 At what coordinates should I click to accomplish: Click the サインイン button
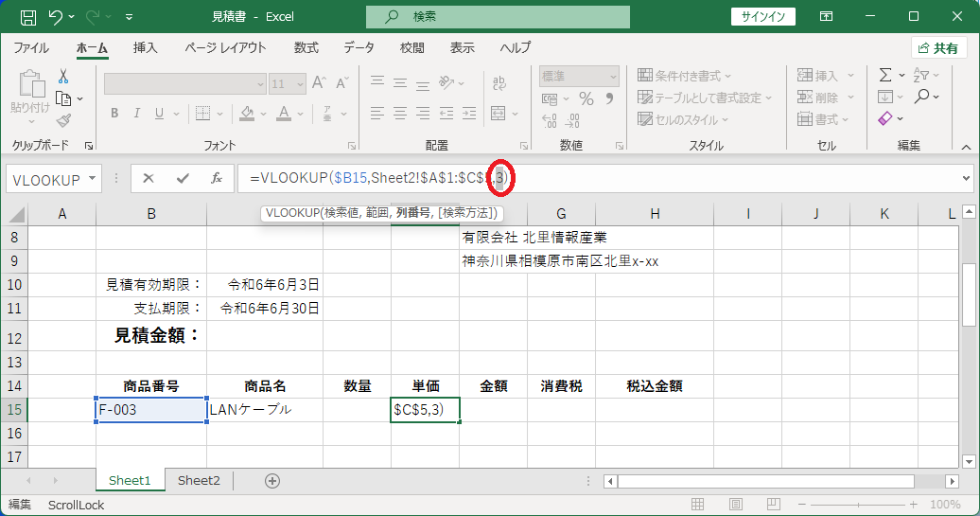(763, 17)
